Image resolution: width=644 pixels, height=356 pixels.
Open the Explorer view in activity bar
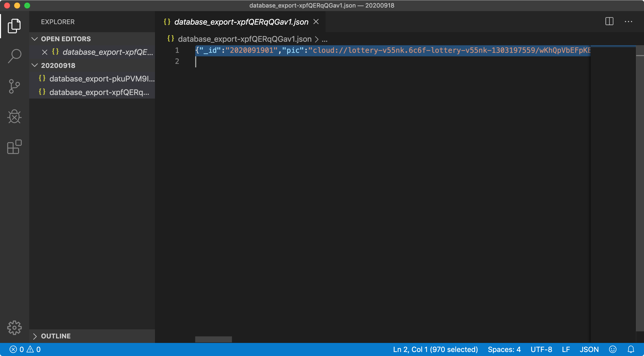point(14,26)
